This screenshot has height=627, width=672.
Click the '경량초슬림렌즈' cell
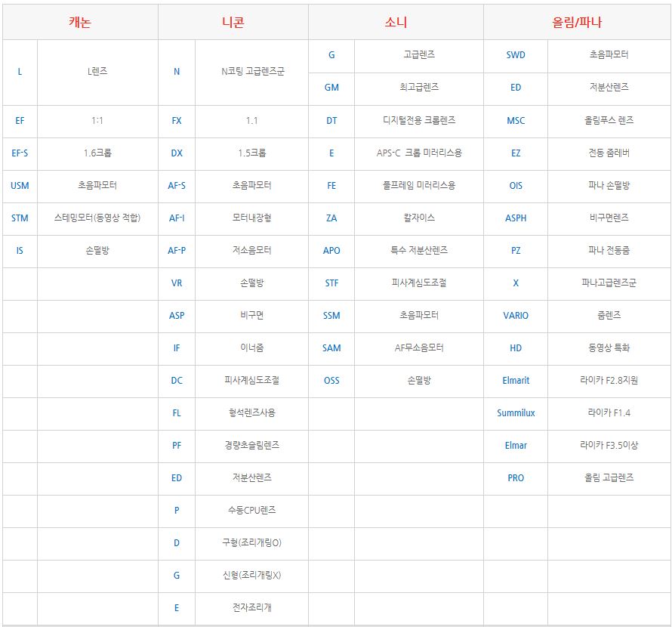252,446
